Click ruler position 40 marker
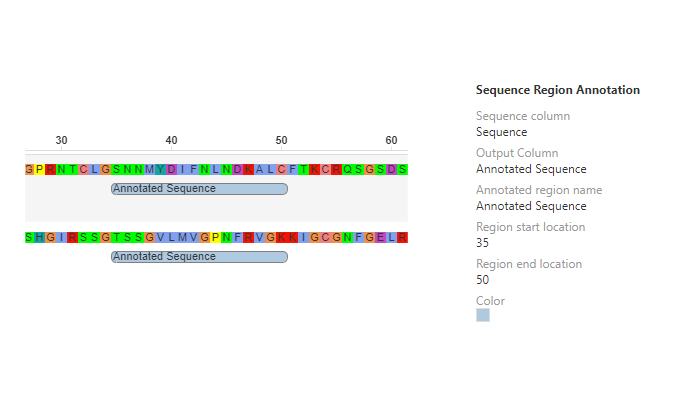This screenshot has height=400, width=700. pos(172,141)
